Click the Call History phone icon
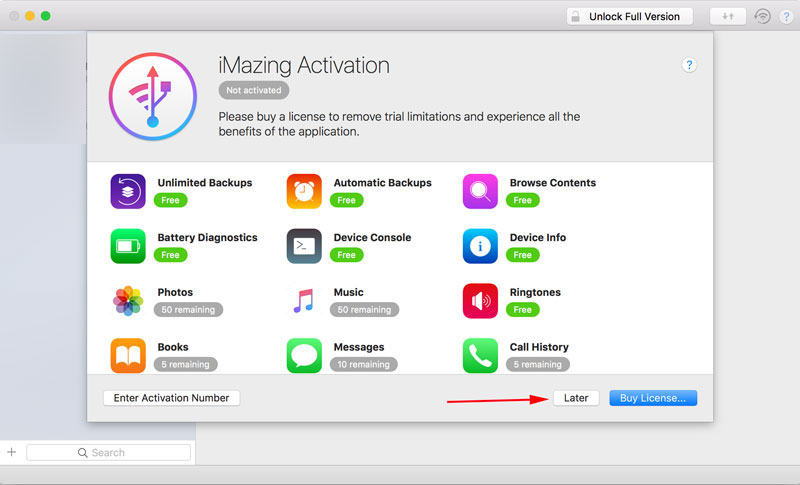 click(480, 355)
